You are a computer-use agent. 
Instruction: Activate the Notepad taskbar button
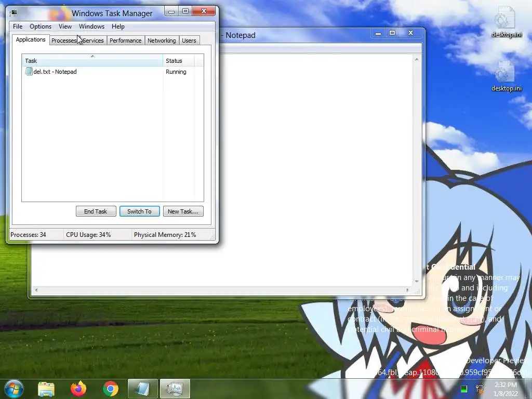tap(142, 389)
